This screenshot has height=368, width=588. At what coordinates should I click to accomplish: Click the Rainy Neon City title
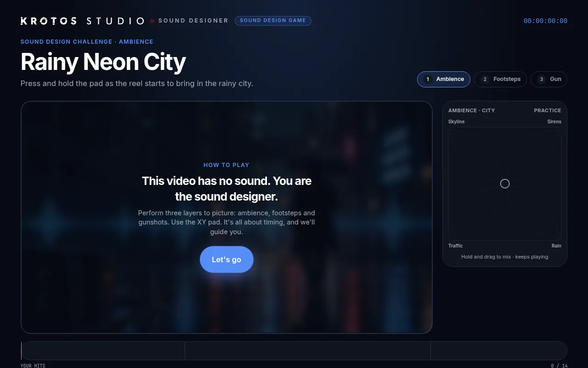pyautogui.click(x=103, y=62)
